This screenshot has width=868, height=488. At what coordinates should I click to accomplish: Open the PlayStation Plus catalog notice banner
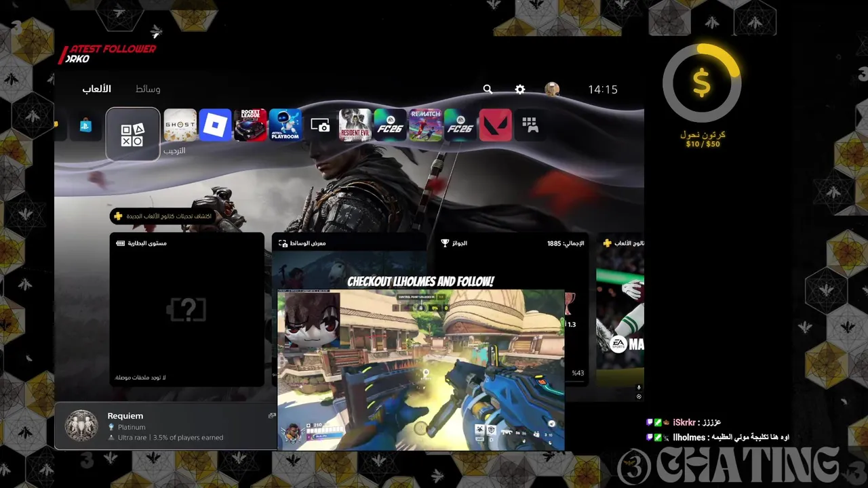click(163, 216)
